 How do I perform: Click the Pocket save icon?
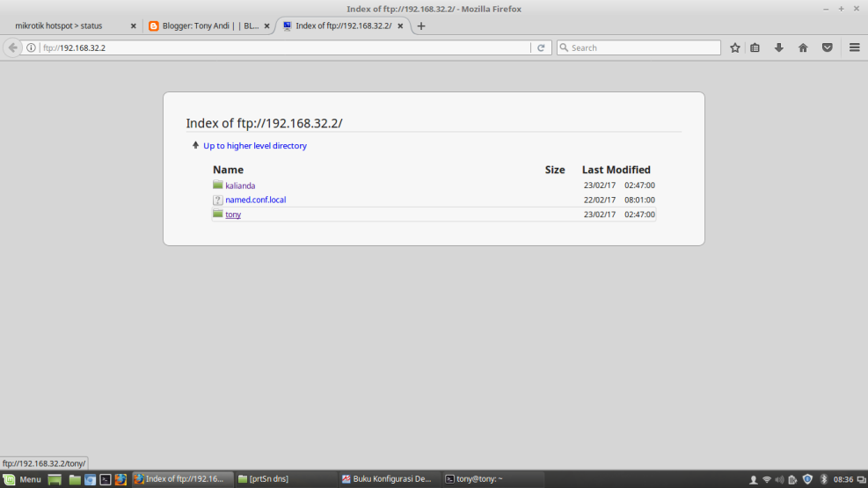point(828,47)
